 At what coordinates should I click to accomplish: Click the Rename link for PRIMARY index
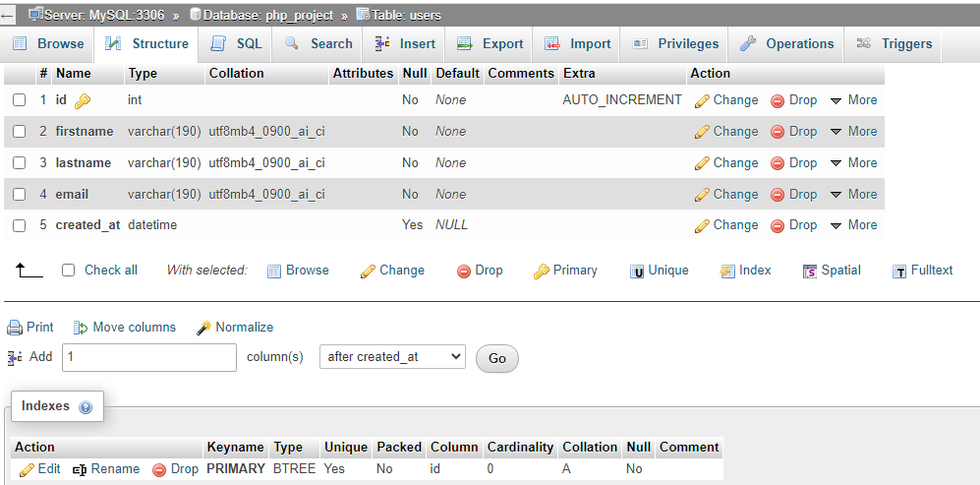click(x=105, y=469)
